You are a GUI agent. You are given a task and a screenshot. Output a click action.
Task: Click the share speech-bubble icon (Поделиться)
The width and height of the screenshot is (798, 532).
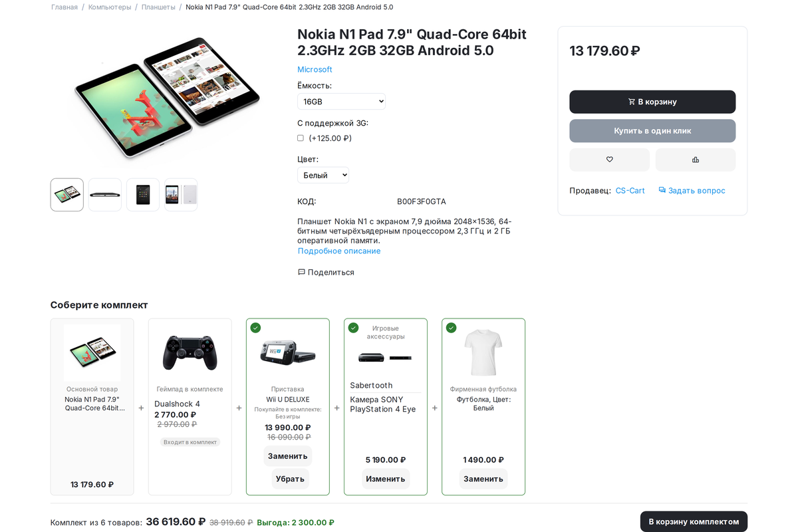pyautogui.click(x=301, y=272)
